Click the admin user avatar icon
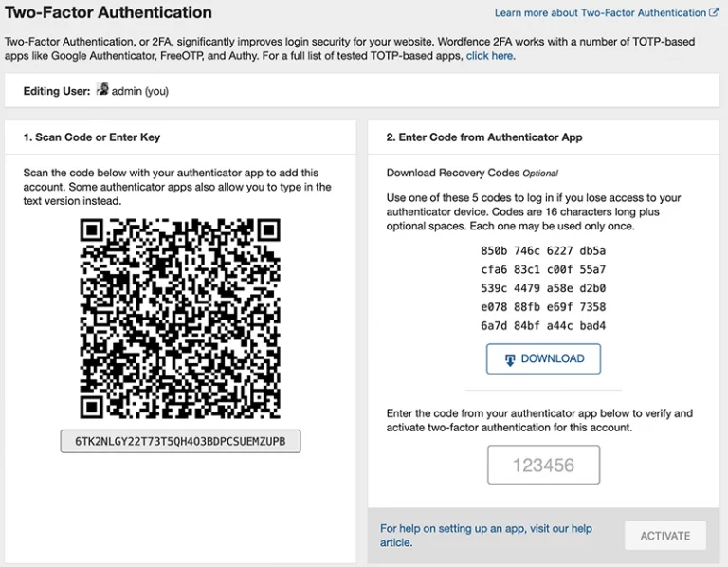 tap(102, 89)
